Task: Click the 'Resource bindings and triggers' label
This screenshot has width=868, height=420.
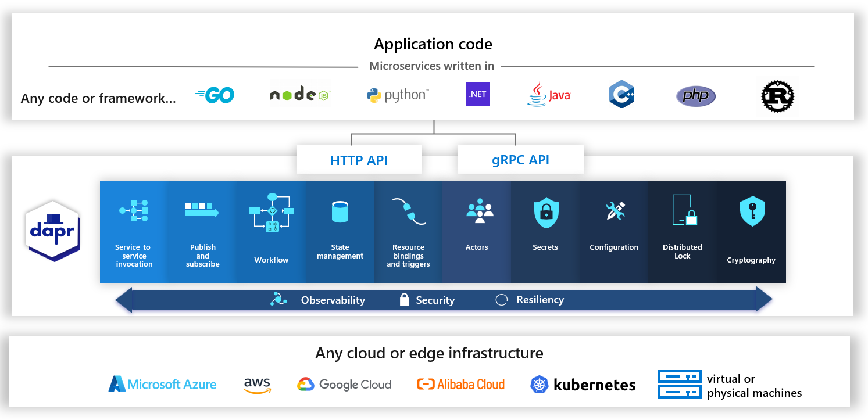Action: tap(409, 256)
